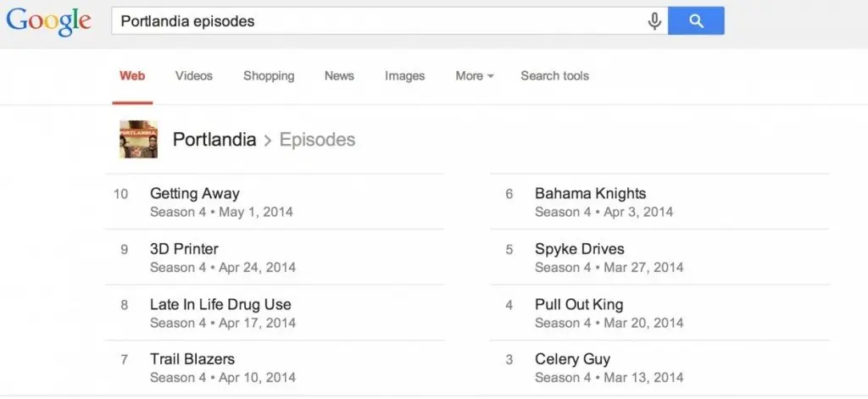Open the Getting Away episode
The width and height of the screenshot is (868, 399).
point(195,193)
